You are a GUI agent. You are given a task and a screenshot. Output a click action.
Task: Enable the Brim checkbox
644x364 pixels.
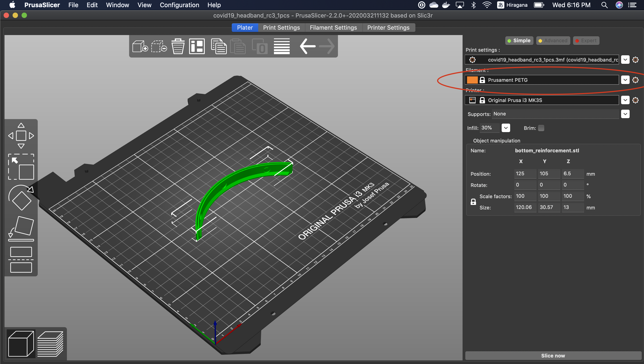pos(541,128)
